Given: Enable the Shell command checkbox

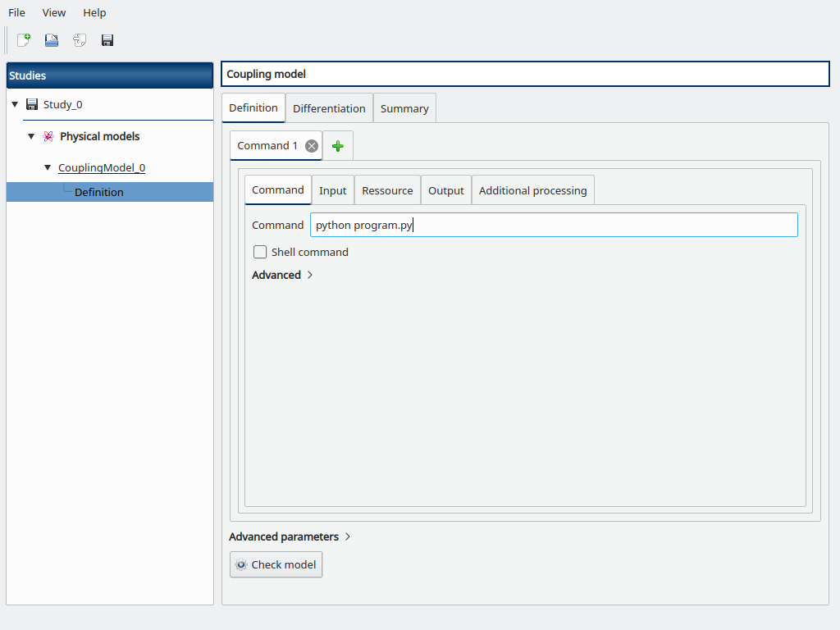Looking at the screenshot, I should click(260, 253).
